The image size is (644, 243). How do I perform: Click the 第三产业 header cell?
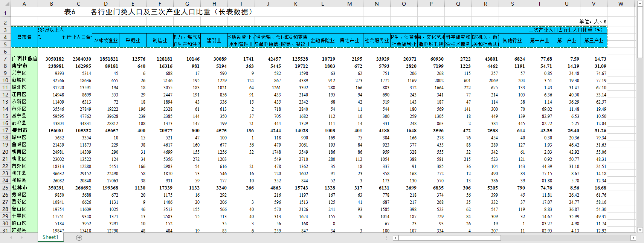(x=594, y=40)
